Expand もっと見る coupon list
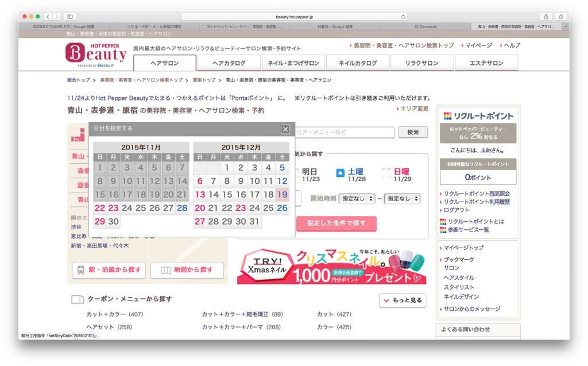This screenshot has height=366, width=588. [x=403, y=300]
